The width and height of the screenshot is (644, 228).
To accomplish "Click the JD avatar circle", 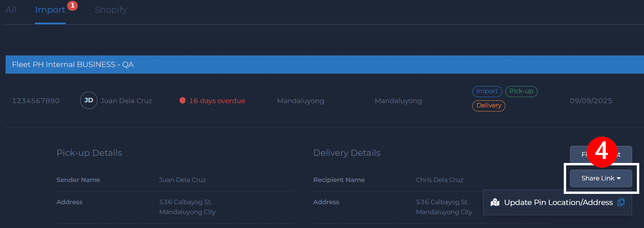I will 89,100.
